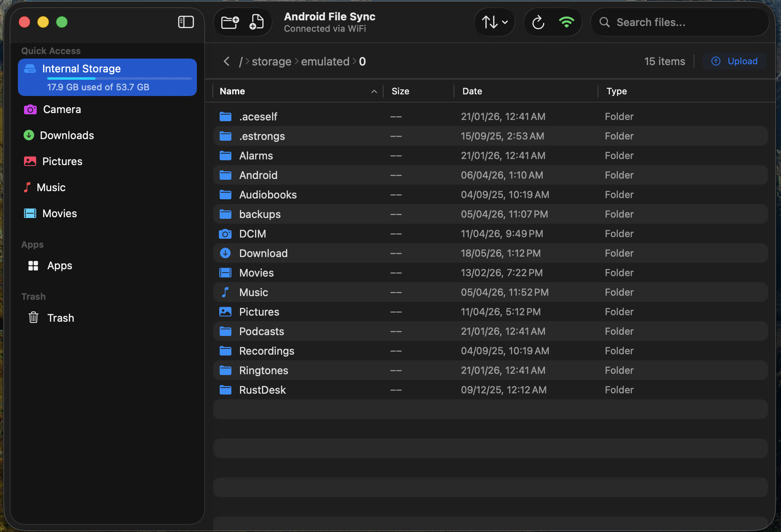Jump to root slash in breadcrumb

[241, 61]
